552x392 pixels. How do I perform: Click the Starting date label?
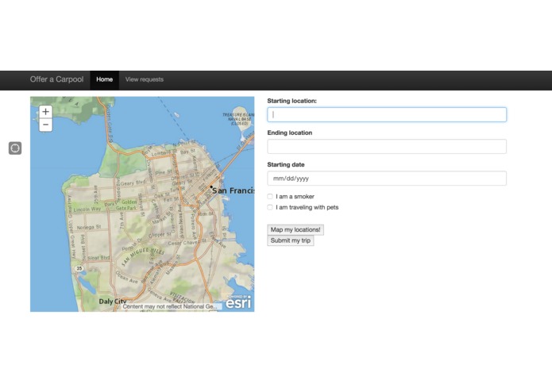pos(286,164)
